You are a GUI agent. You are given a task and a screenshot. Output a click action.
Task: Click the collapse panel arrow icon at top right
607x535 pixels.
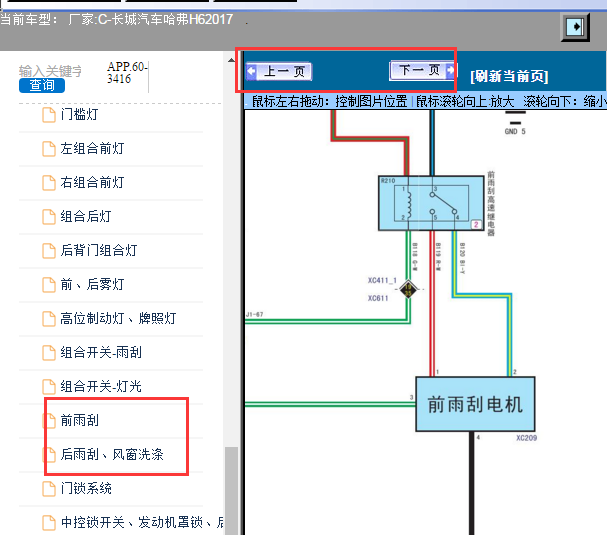click(x=575, y=27)
